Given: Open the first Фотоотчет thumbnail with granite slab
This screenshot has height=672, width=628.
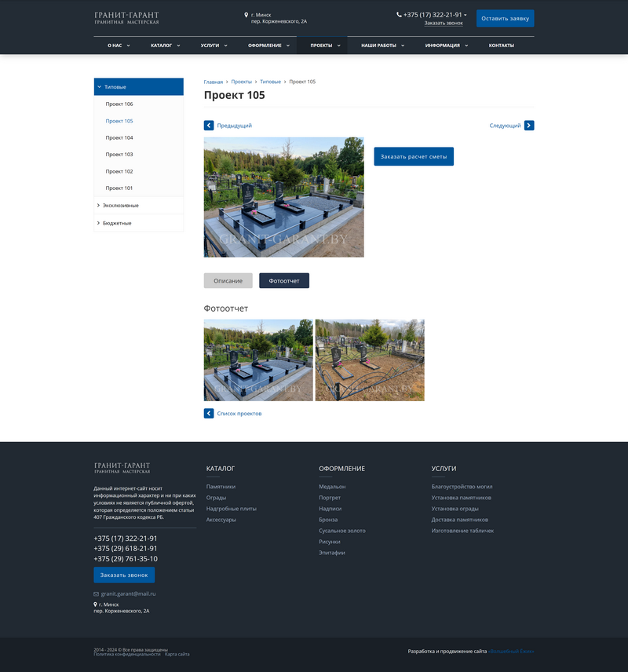Looking at the screenshot, I should [258, 360].
